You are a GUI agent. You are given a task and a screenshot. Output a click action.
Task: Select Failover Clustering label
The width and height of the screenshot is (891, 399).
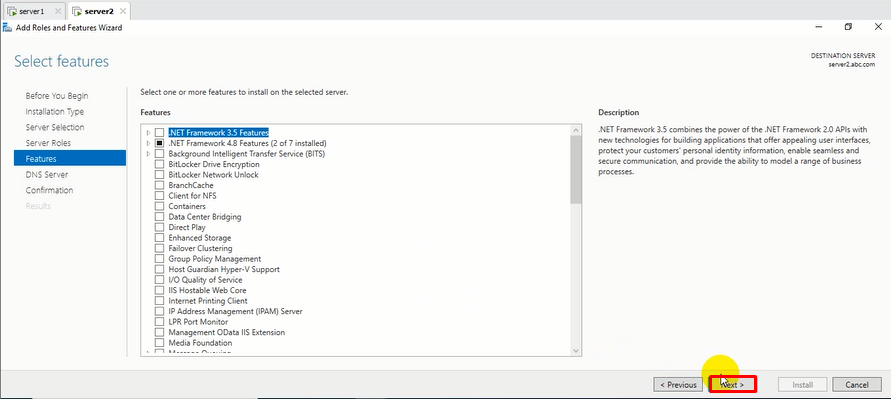coord(200,248)
